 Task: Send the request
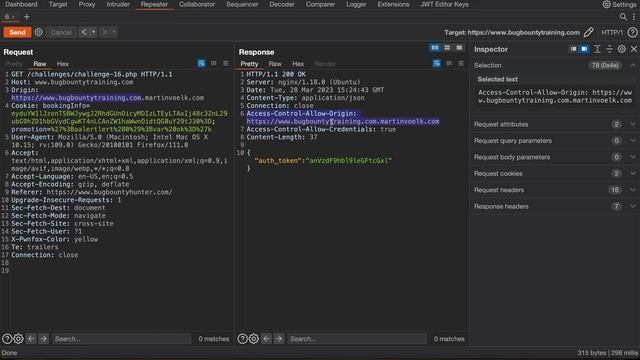click(x=17, y=32)
